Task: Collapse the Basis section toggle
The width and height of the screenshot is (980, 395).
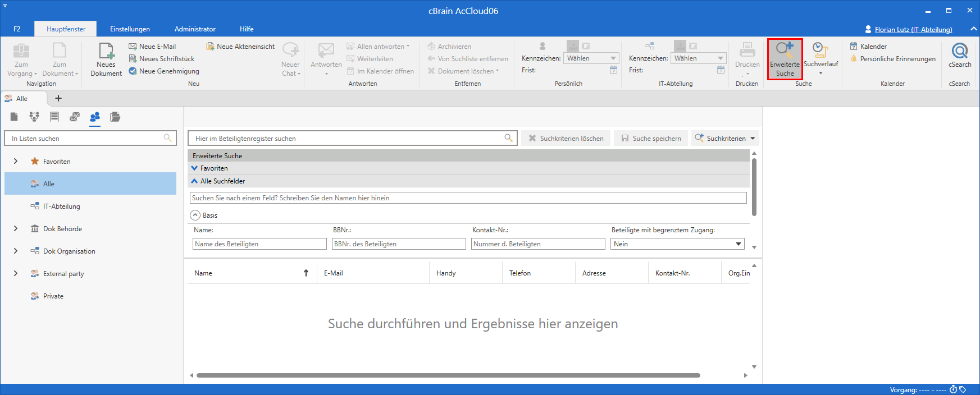Action: [x=195, y=215]
